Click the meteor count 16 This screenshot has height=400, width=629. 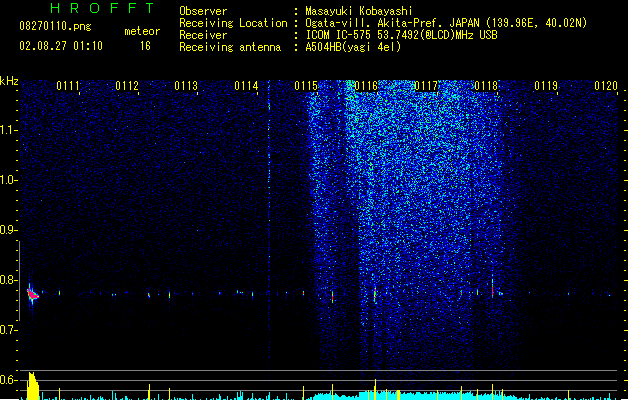[145, 46]
